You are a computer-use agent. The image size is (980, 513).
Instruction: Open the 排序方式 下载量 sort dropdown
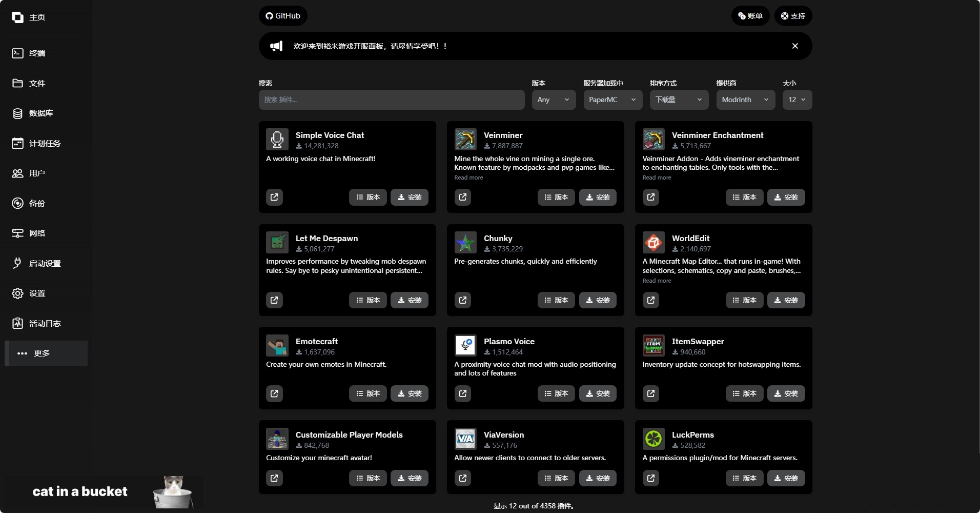pos(679,100)
